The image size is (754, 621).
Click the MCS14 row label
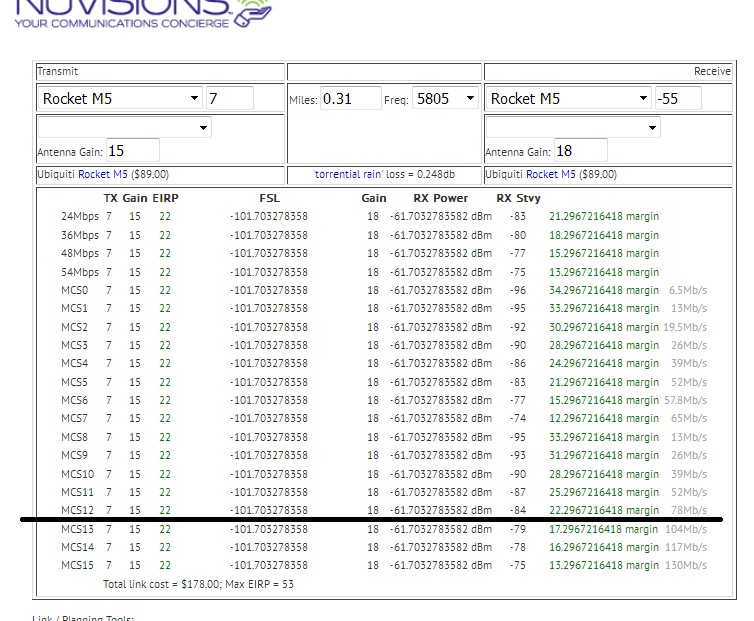[77, 547]
